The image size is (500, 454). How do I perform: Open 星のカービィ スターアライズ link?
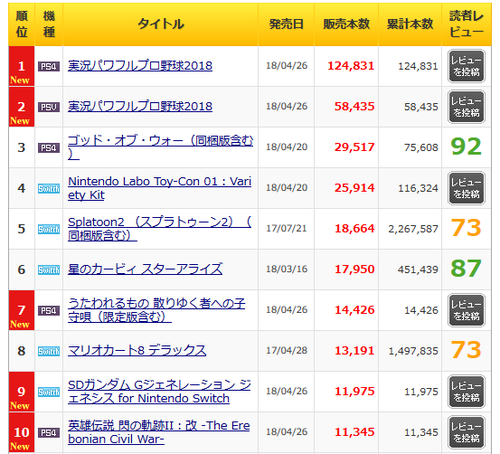(x=145, y=269)
